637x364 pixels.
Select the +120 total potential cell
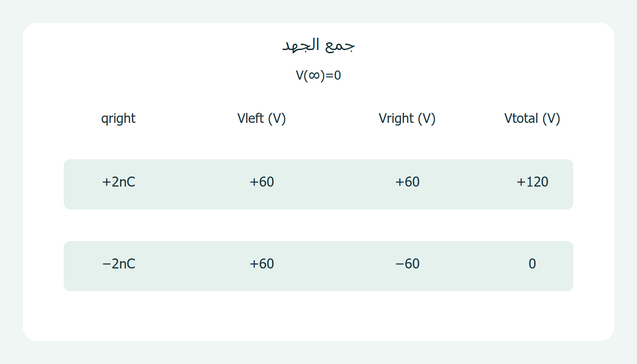coord(532,182)
